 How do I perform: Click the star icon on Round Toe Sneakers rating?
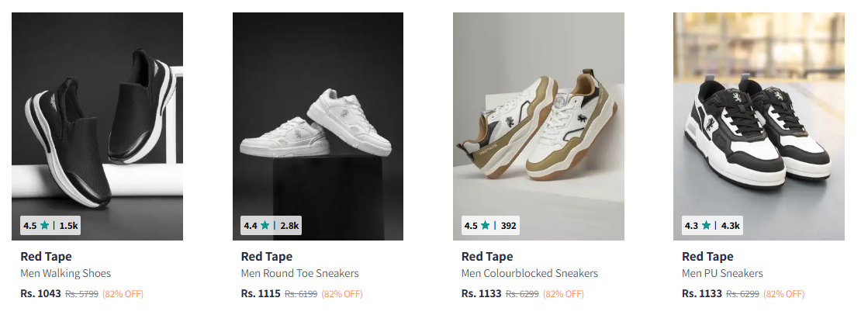coord(265,226)
